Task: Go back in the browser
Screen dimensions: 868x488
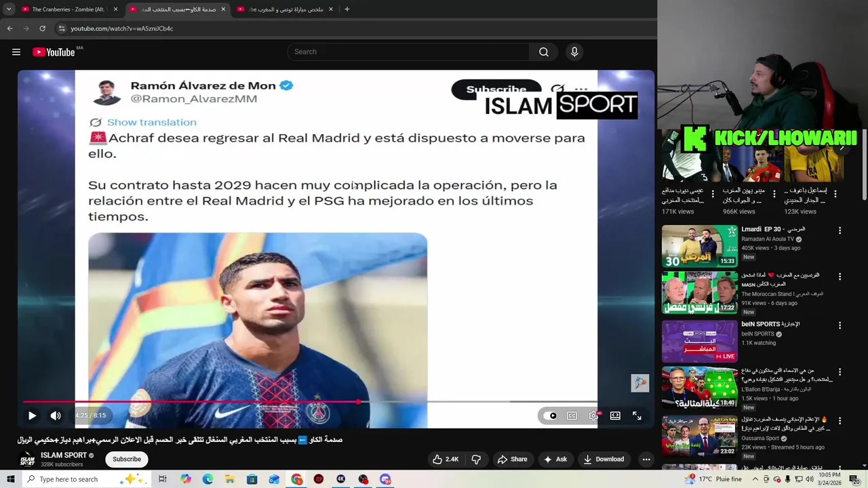Action: [x=9, y=28]
